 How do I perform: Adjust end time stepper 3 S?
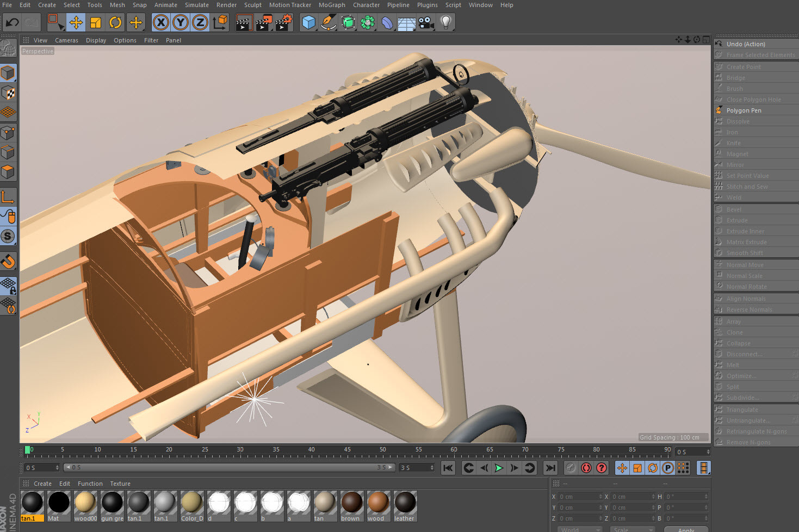432,468
